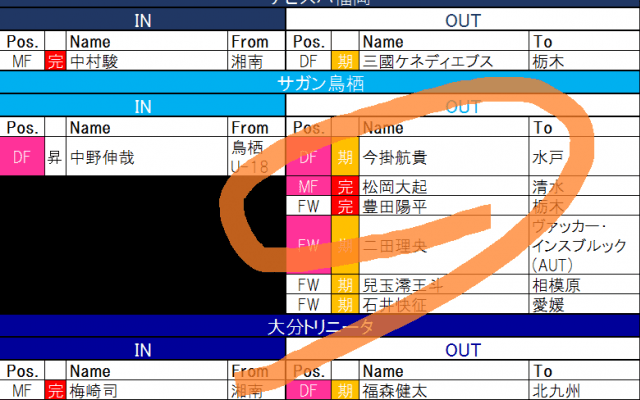640x400 pixels.
Task: Select the destination cell 水戸
Action: click(x=584, y=157)
